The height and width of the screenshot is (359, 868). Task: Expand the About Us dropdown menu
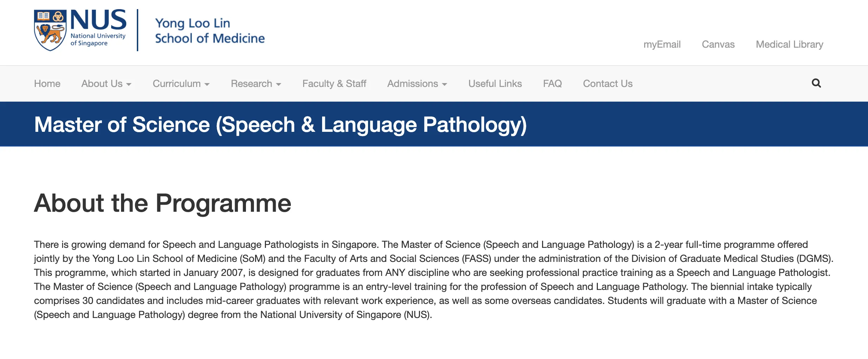[x=106, y=84]
